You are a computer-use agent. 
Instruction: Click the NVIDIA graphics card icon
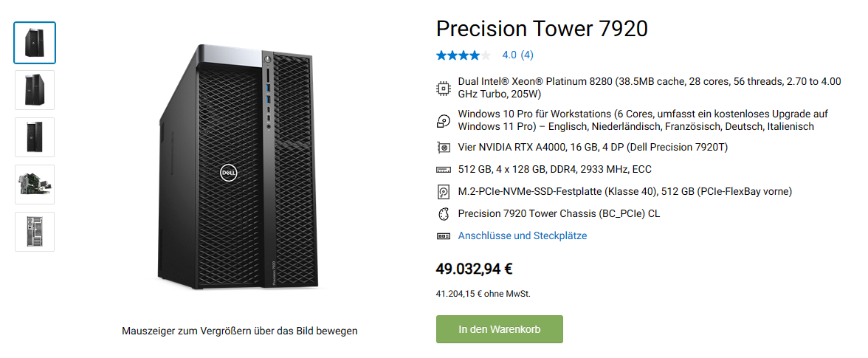[443, 148]
